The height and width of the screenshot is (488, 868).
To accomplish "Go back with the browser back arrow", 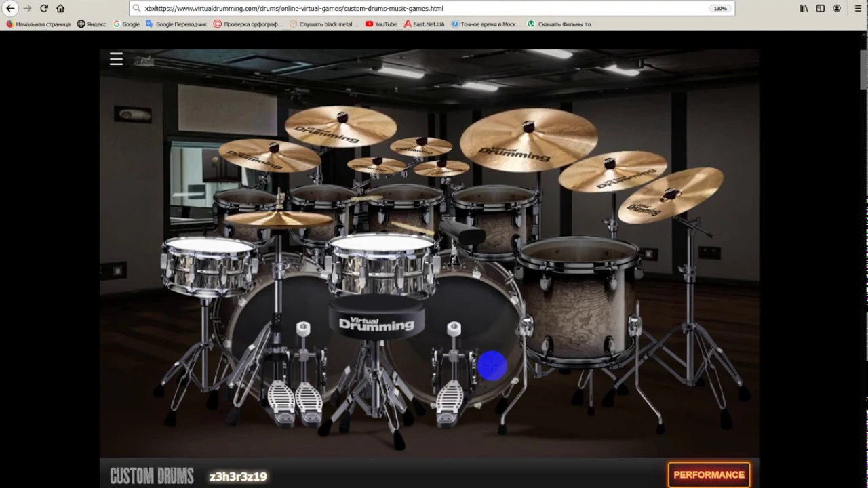I will [10, 8].
